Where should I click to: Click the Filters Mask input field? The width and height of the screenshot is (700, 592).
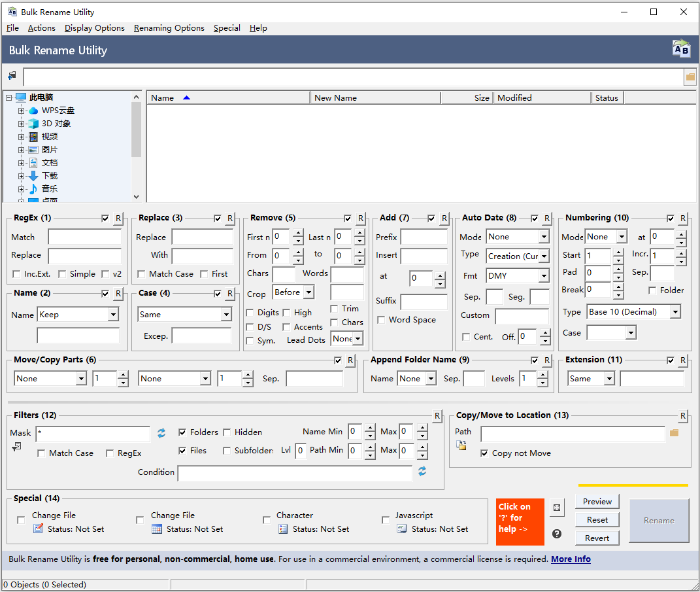(93, 434)
